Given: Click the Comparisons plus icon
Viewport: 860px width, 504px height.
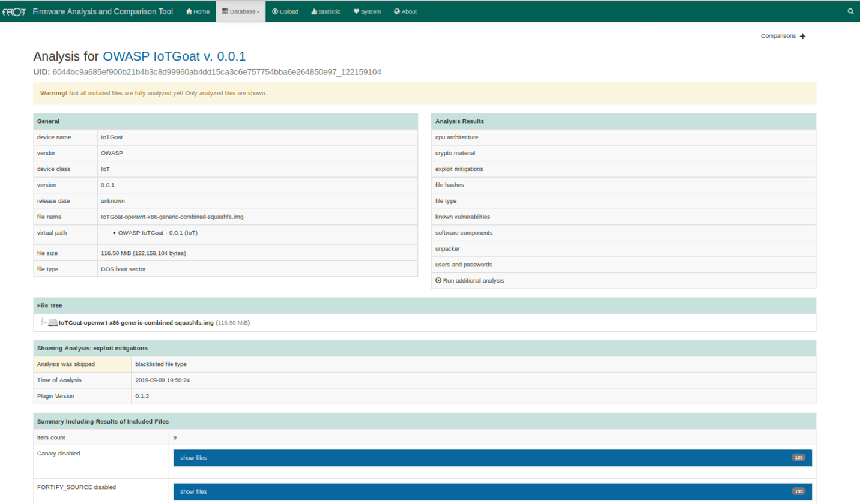Looking at the screenshot, I should pyautogui.click(x=803, y=36).
